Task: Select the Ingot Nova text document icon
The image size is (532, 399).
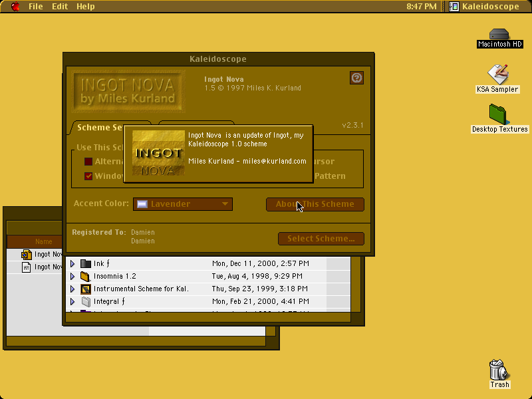Action: point(27,267)
